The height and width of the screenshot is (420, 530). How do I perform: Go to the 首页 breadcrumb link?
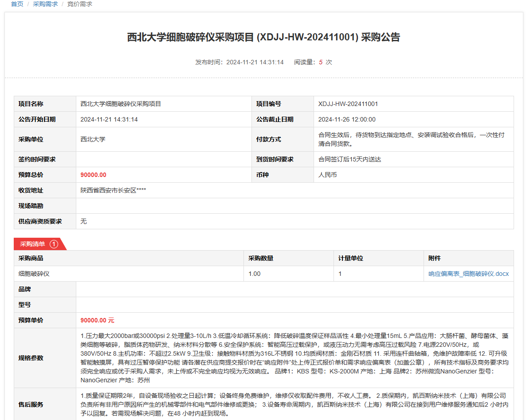17,4
